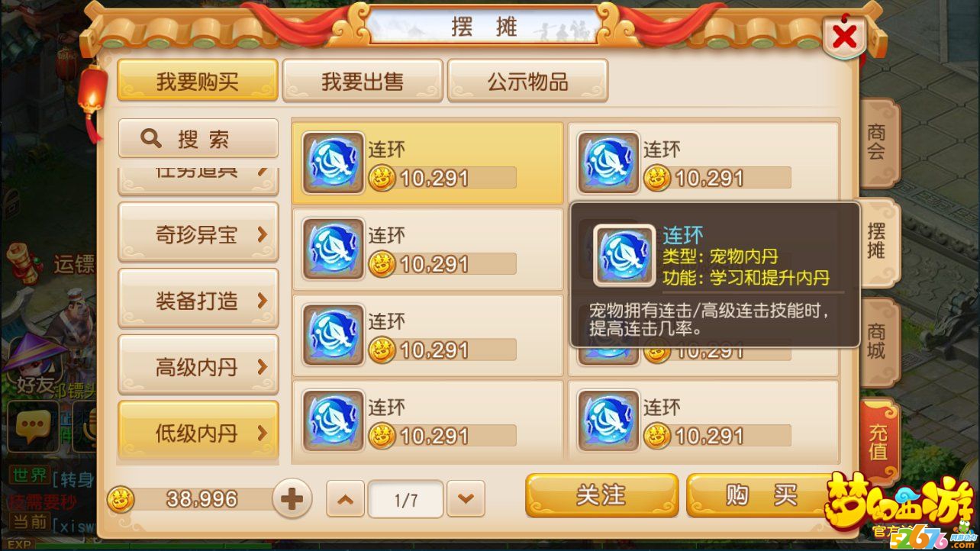The image size is (980, 551).
Task: Click the 关注 button
Action: (601, 496)
